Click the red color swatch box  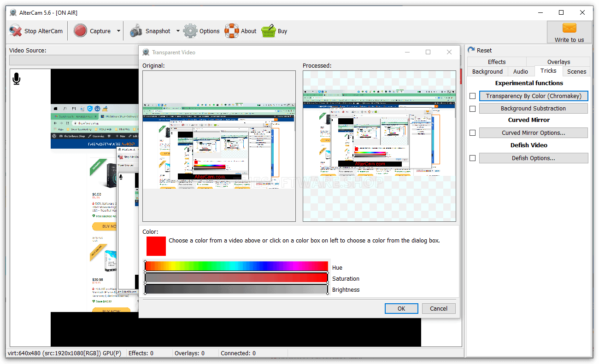click(x=156, y=246)
